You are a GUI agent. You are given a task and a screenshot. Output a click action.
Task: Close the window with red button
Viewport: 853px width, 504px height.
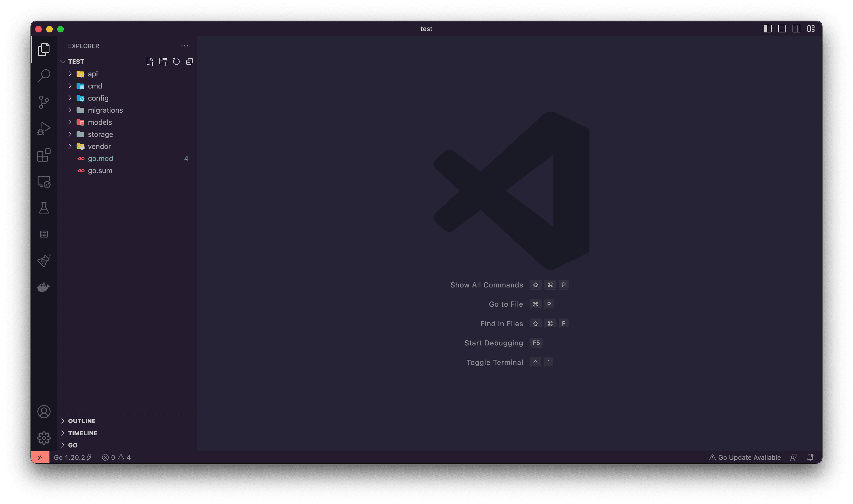39,29
